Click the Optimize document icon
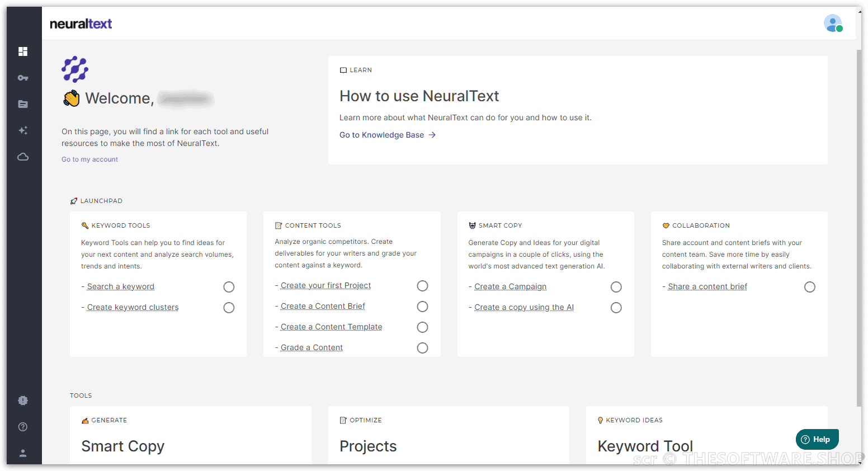 point(343,420)
